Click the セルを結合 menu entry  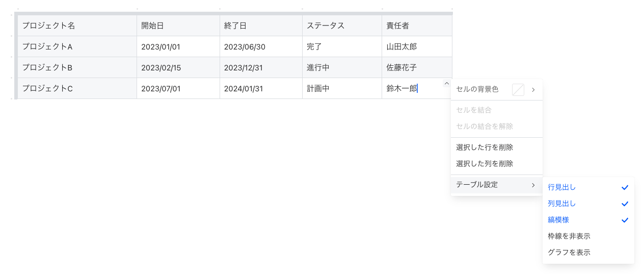474,110
